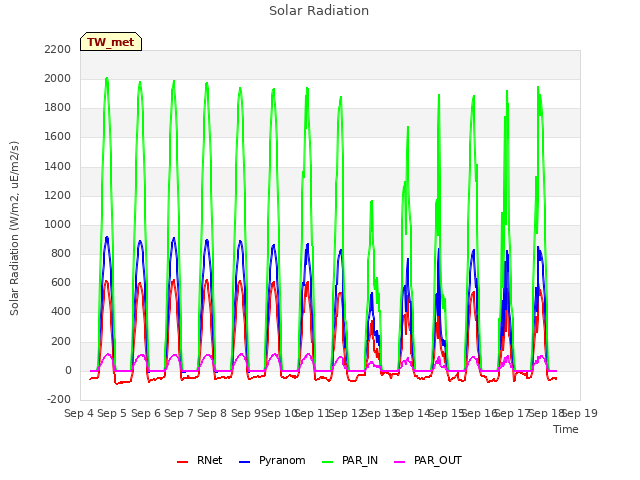Click the 2000 y-axis tick label
Screen dimensions: 640x480
click(x=58, y=78)
